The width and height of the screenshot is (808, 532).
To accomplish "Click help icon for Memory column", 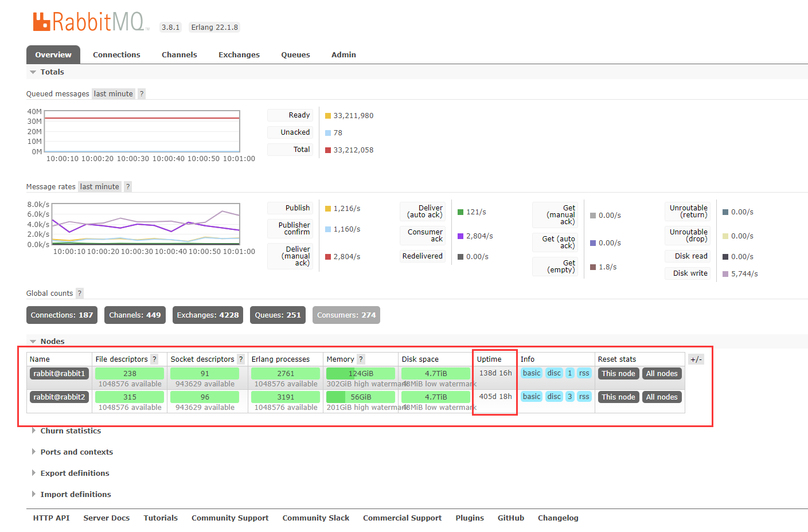I will pos(361,359).
